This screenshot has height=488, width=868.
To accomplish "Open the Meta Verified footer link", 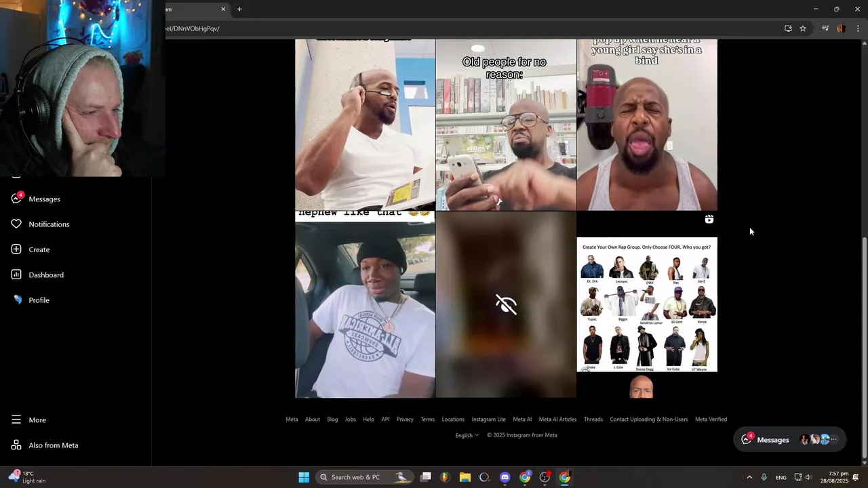I will [711, 419].
